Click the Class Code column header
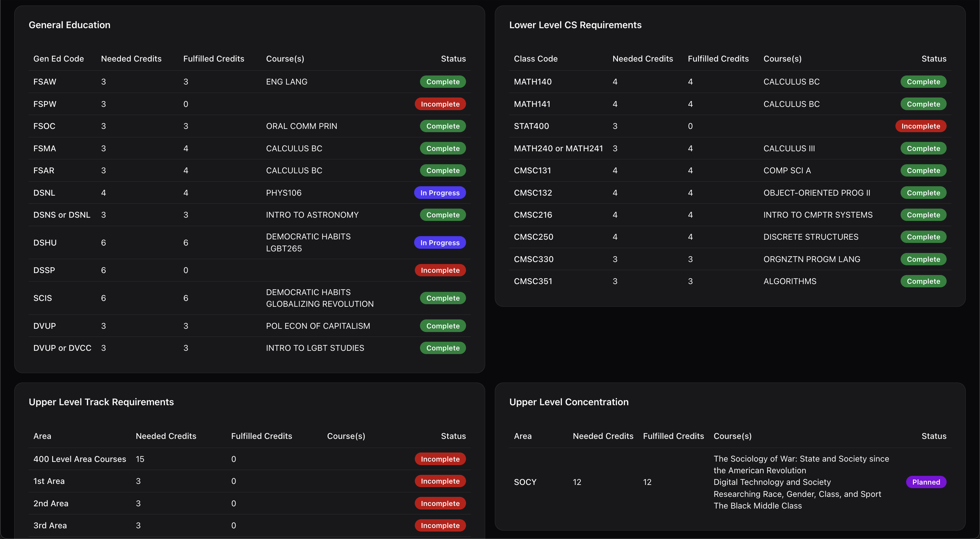Viewport: 980px width, 539px height. tap(535, 59)
